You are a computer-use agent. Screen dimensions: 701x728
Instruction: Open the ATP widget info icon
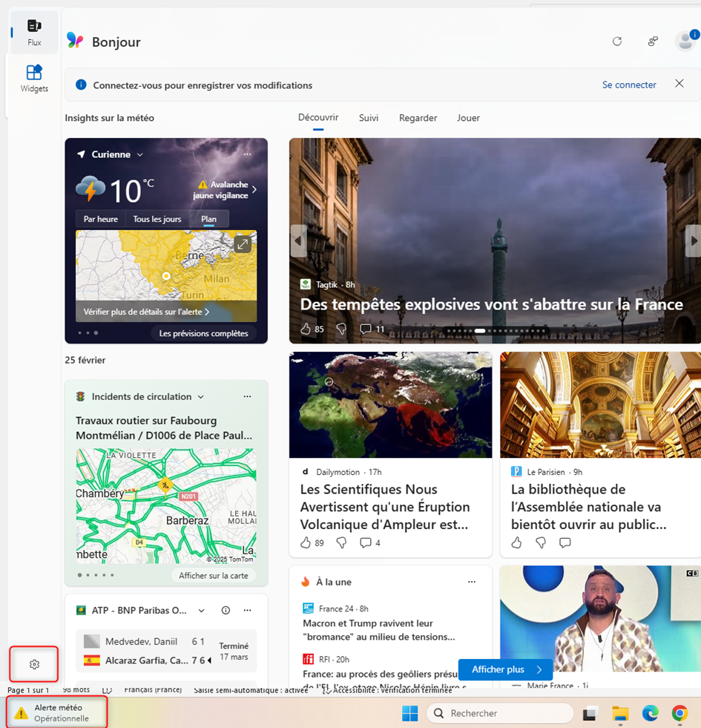226,610
